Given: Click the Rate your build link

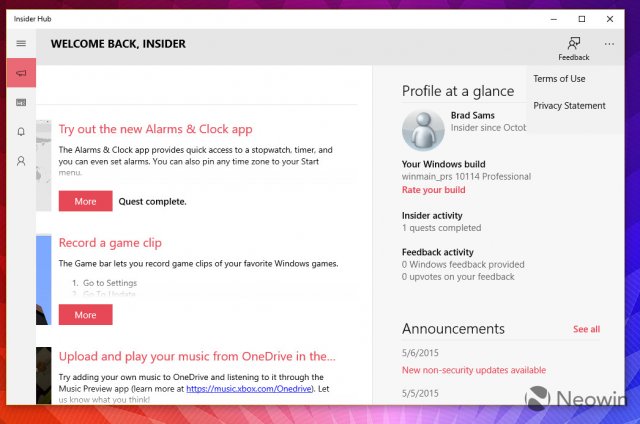Looking at the screenshot, I should pyautogui.click(x=433, y=190).
